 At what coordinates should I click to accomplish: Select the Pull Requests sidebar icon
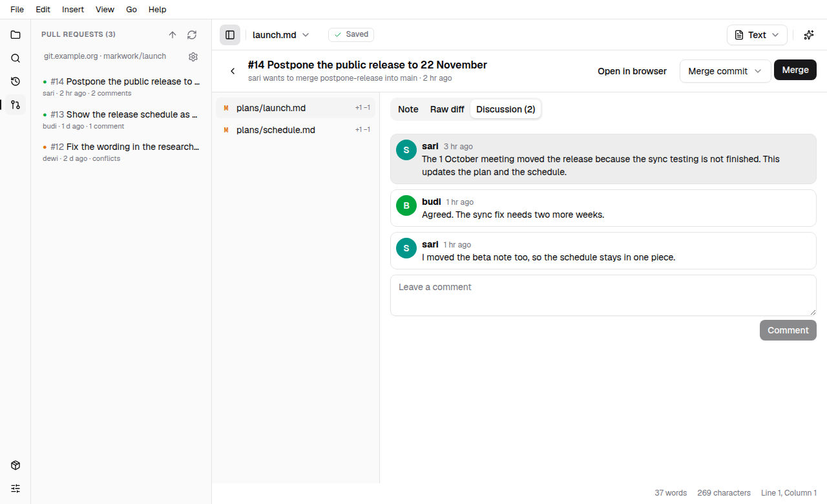(16, 105)
